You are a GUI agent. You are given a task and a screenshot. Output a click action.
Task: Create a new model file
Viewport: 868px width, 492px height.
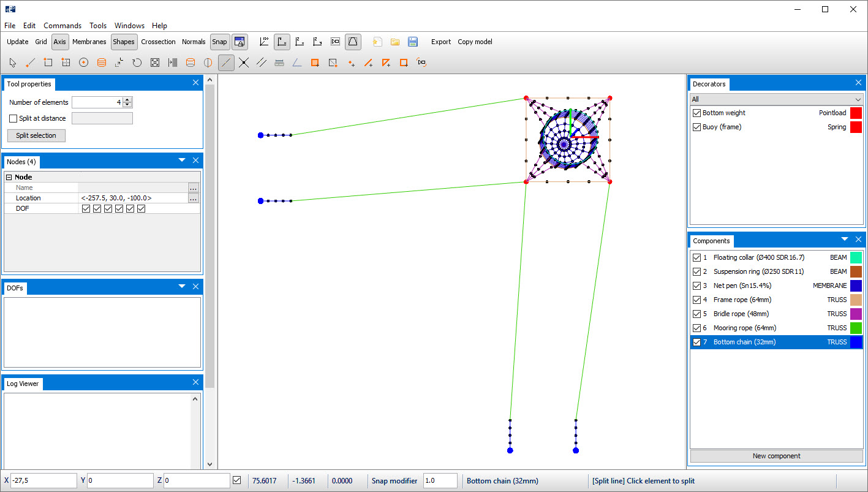[x=378, y=42]
